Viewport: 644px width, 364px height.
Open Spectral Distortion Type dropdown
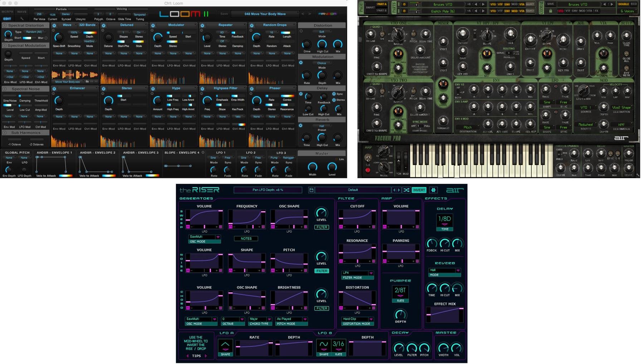pyautogui.click(x=35, y=32)
